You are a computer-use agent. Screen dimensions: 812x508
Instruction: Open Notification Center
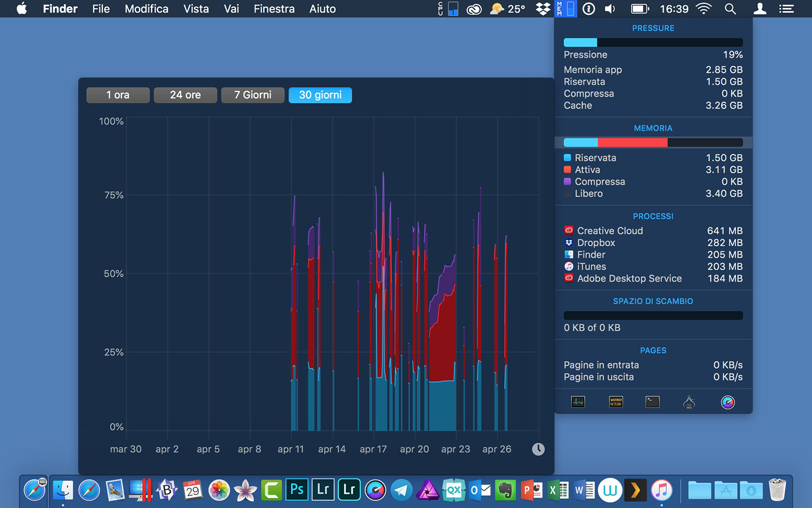tap(787, 9)
